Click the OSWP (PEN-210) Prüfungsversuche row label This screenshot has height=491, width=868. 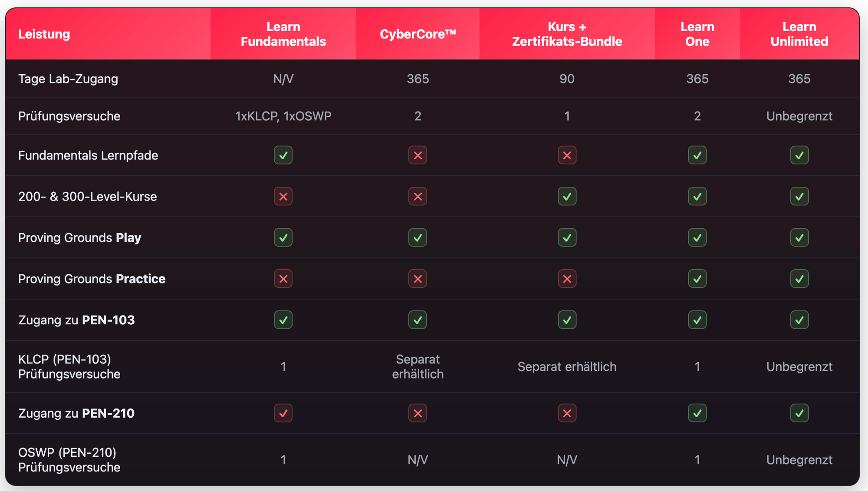69,460
